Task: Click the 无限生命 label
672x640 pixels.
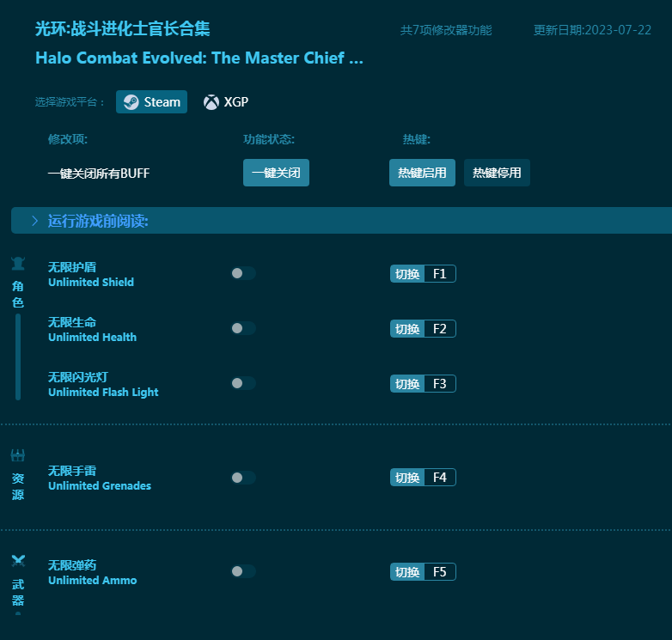Action: coord(72,322)
